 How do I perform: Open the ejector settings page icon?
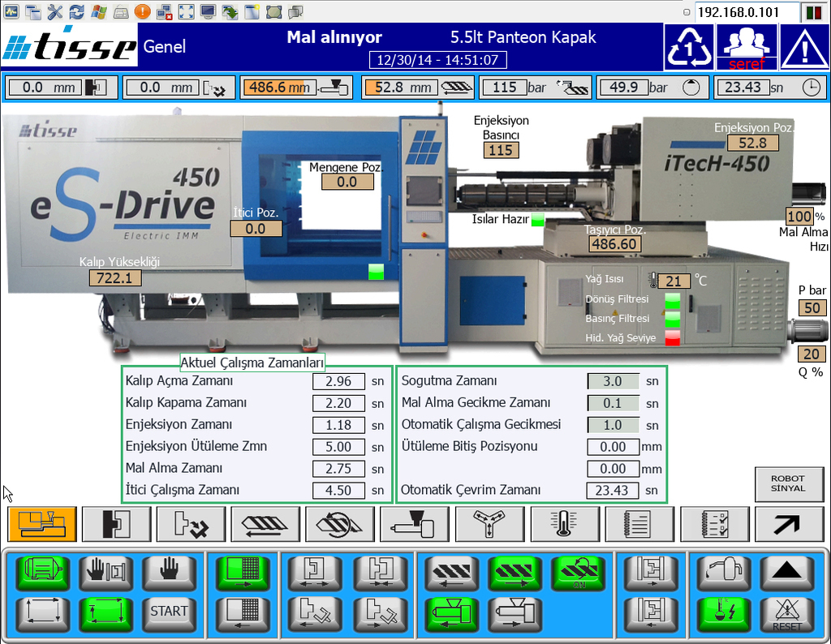click(x=191, y=524)
